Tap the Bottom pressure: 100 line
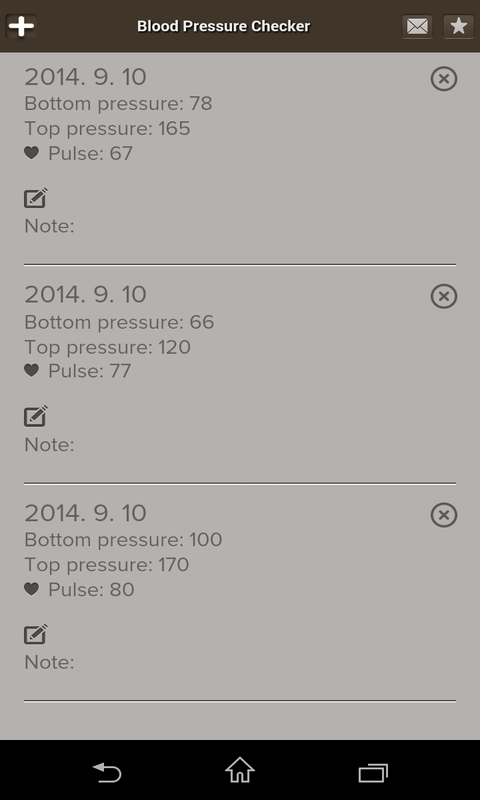This screenshot has width=480, height=800. pos(123,540)
